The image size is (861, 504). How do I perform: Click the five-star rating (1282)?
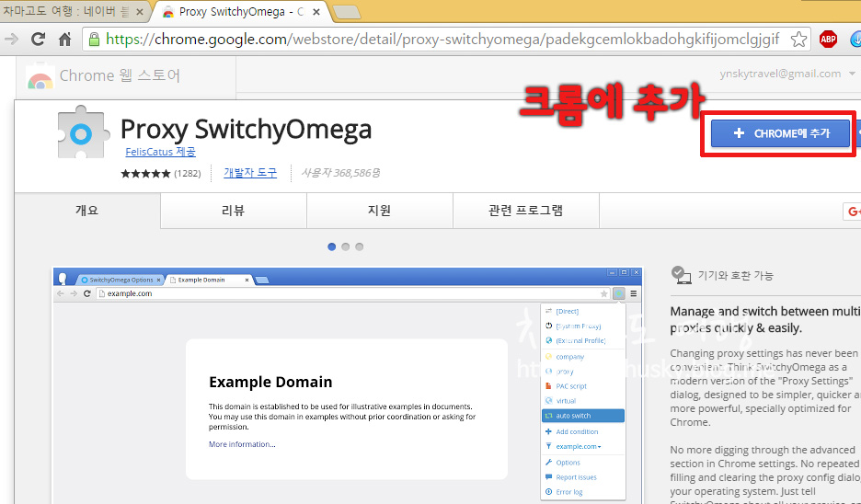coord(161,174)
